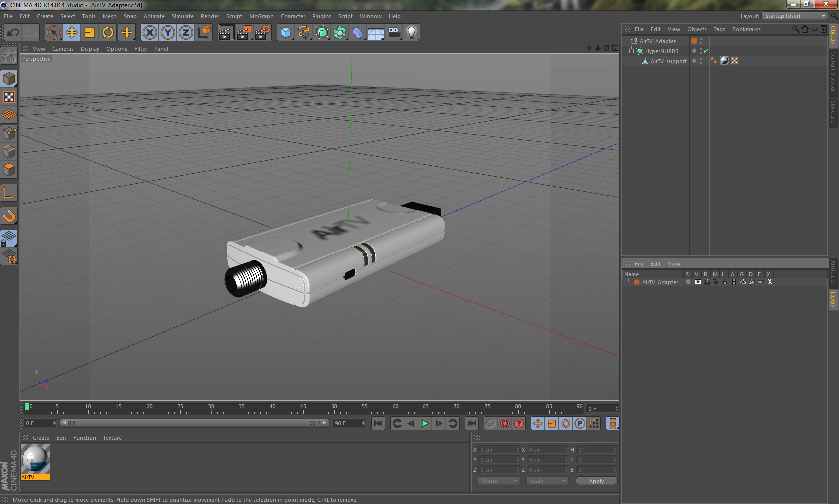This screenshot has width=839, height=504.
Task: Switch to Polygons mode
Action: [x=9, y=170]
